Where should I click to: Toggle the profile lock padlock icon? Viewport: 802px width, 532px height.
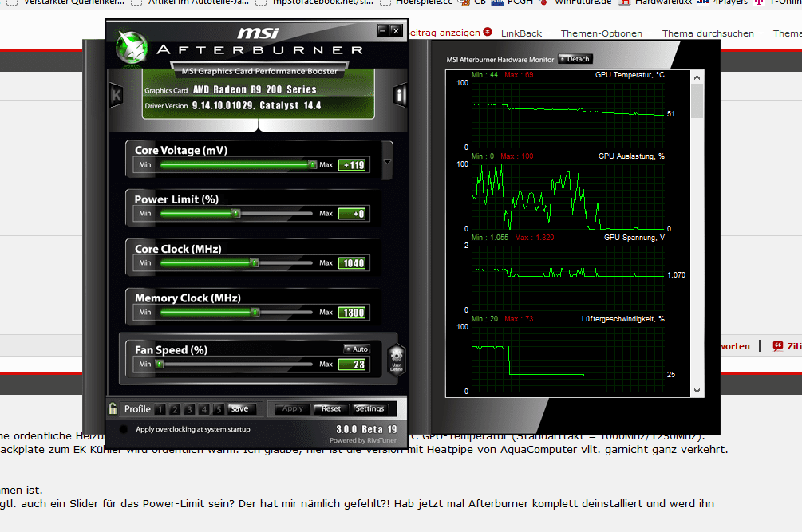[113, 408]
